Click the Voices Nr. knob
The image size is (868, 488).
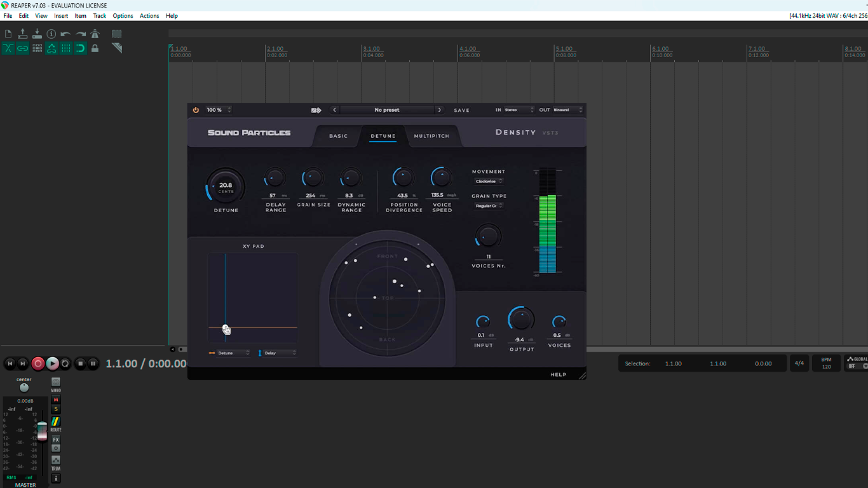pyautogui.click(x=489, y=237)
